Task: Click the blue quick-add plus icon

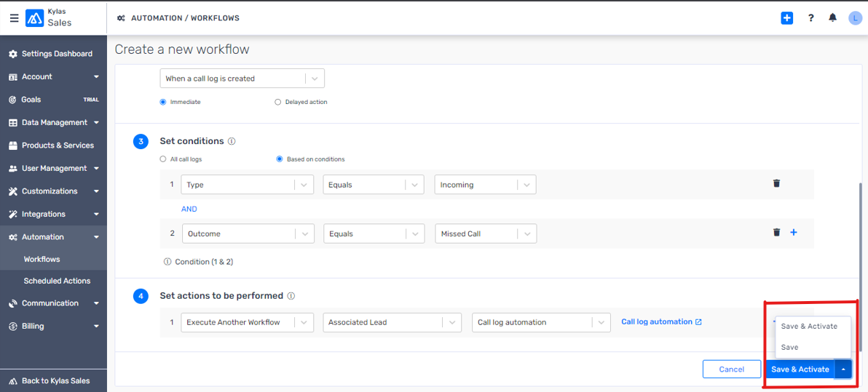Action: click(786, 18)
